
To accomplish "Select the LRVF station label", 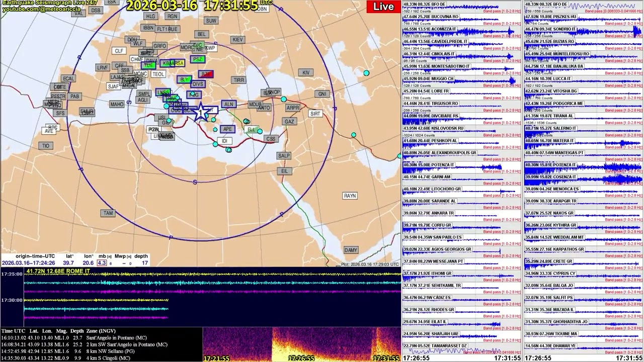I will click(x=103, y=67).
